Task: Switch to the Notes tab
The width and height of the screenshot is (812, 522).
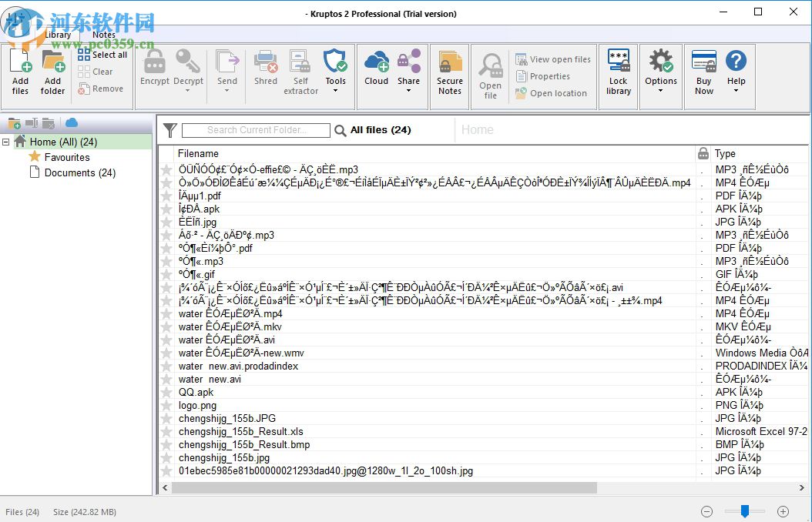Action: (x=104, y=35)
